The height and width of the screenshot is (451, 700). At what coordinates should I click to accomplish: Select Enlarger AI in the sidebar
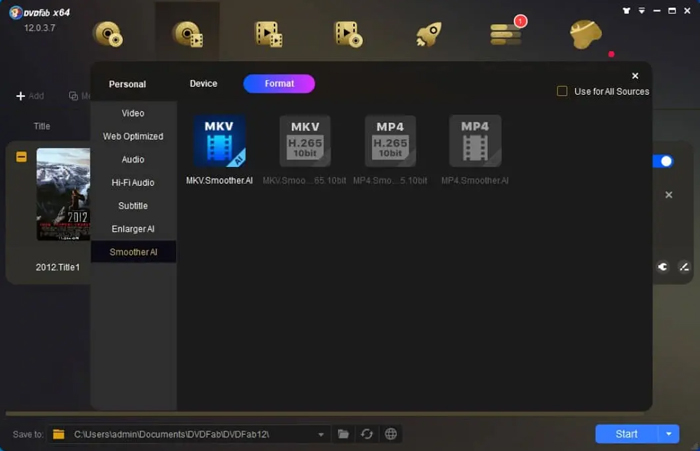pyautogui.click(x=133, y=229)
